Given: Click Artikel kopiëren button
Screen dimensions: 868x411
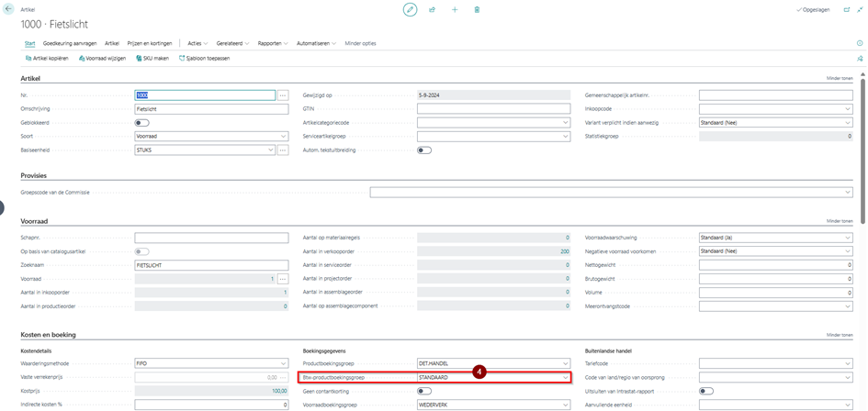Looking at the screenshot, I should 49,58.
